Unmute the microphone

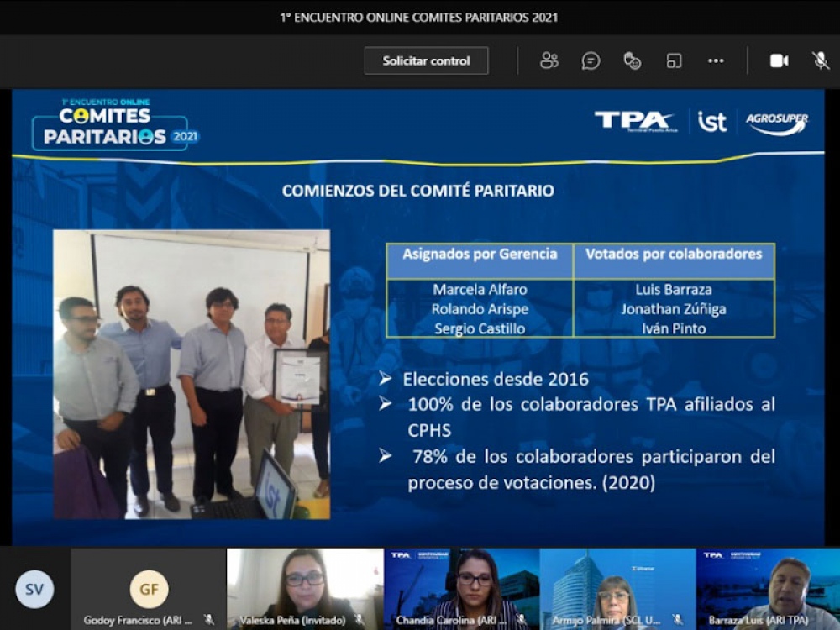821,60
